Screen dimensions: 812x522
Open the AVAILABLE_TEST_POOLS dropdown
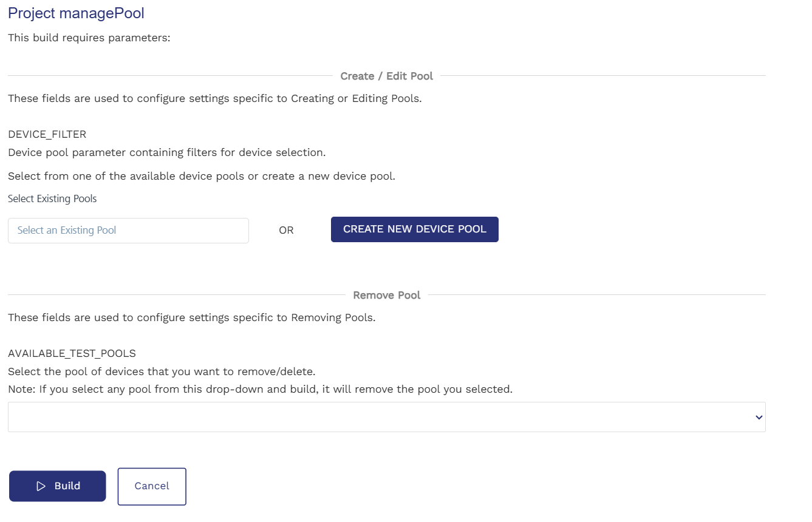[386, 417]
